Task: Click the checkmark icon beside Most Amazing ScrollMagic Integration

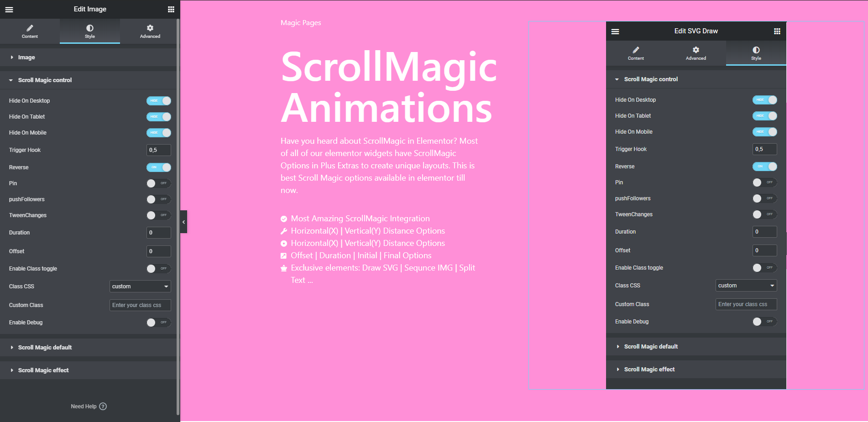Action: pos(284,219)
